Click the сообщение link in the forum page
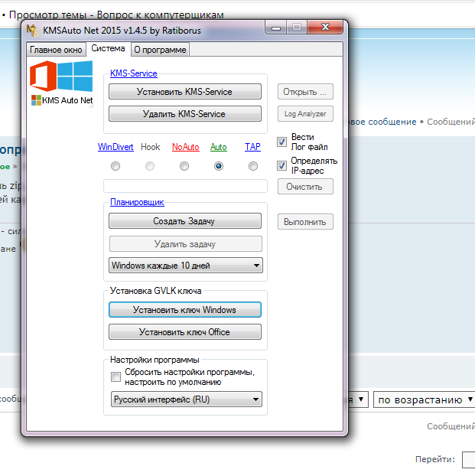 click(383, 122)
